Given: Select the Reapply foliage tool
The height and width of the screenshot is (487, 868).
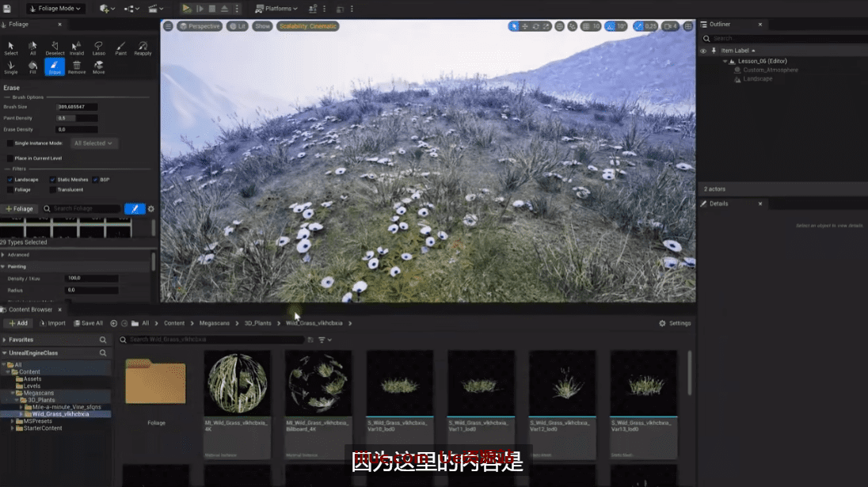Looking at the screenshot, I should (x=143, y=48).
